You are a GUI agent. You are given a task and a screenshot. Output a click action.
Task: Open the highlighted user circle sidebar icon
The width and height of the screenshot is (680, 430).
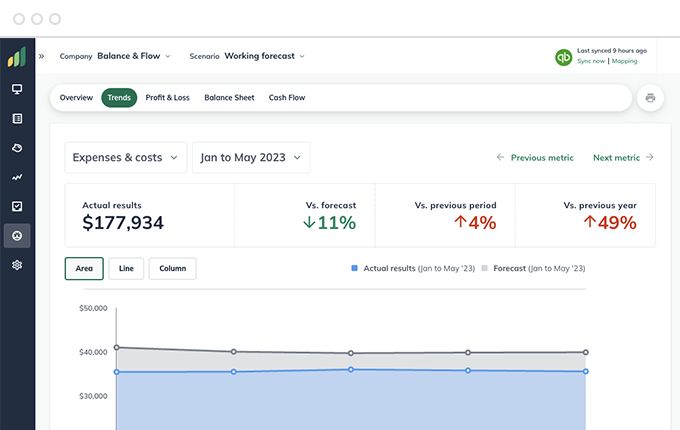[17, 236]
